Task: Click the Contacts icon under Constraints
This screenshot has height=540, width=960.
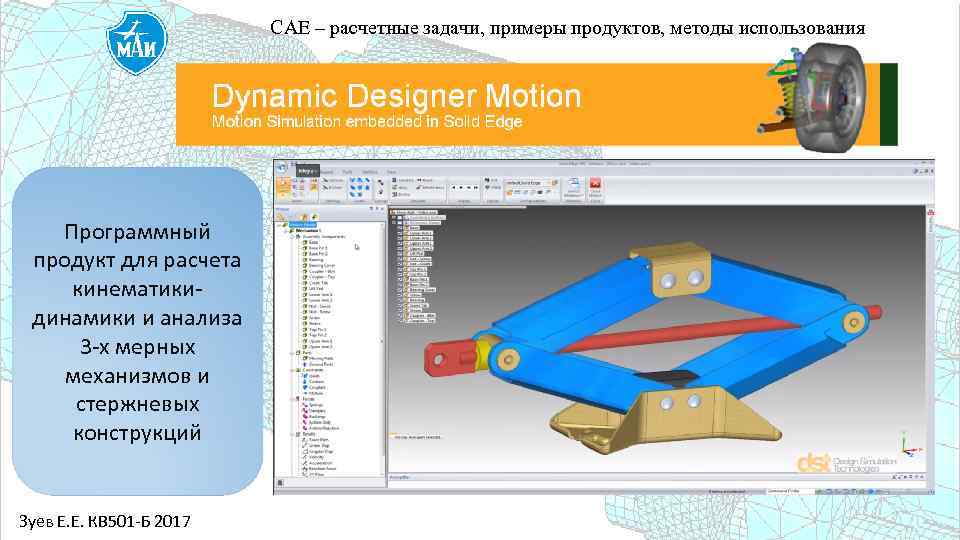Action: pos(305,381)
